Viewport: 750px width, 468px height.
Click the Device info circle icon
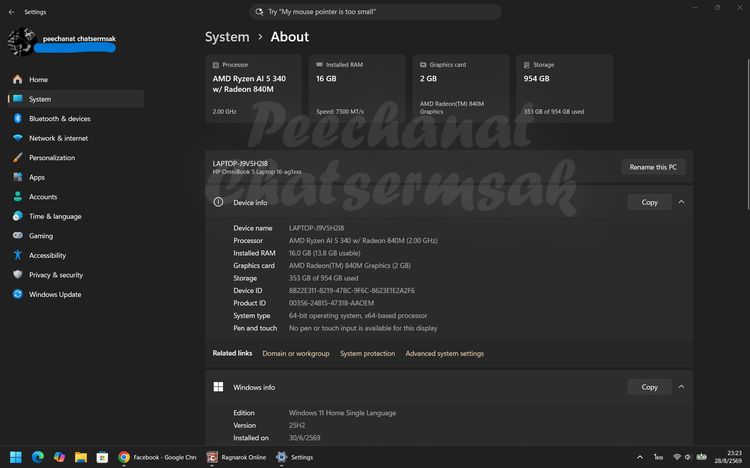pos(218,202)
